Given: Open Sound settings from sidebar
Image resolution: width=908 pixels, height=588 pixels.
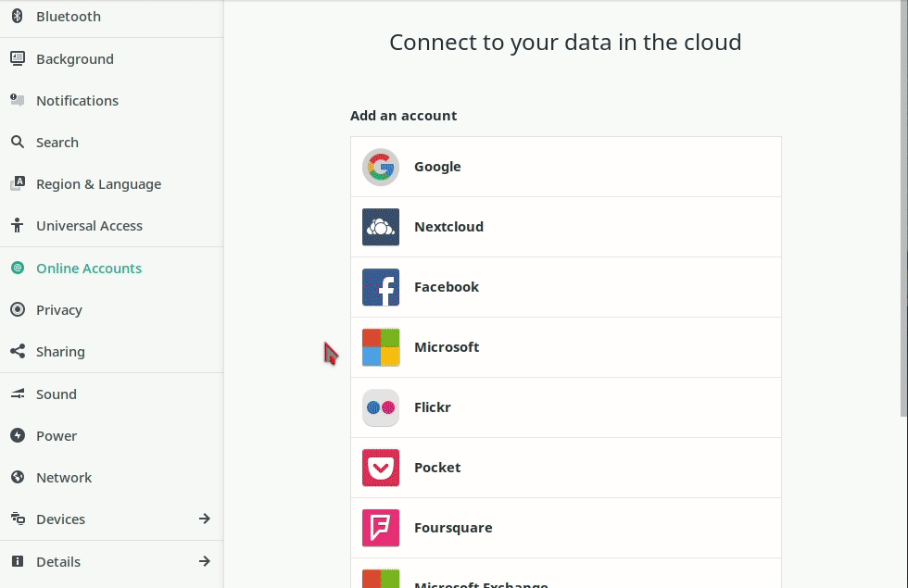Looking at the screenshot, I should click(x=56, y=394).
